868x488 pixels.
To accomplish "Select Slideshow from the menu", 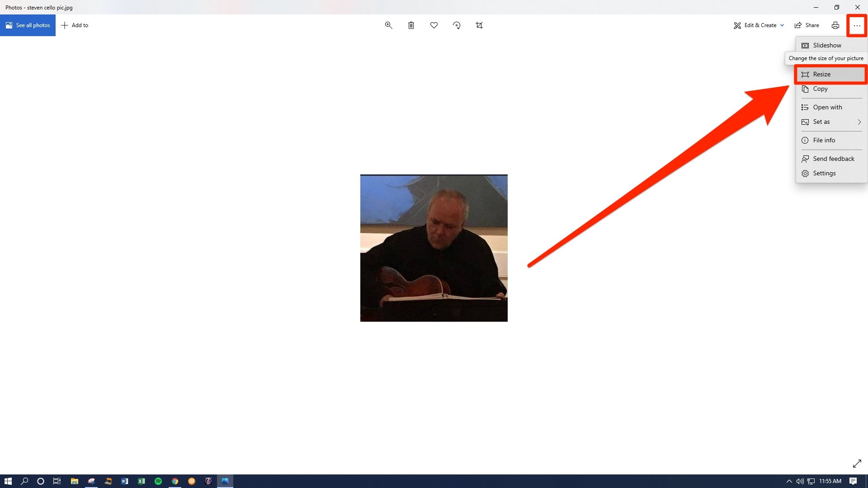I will pos(827,45).
